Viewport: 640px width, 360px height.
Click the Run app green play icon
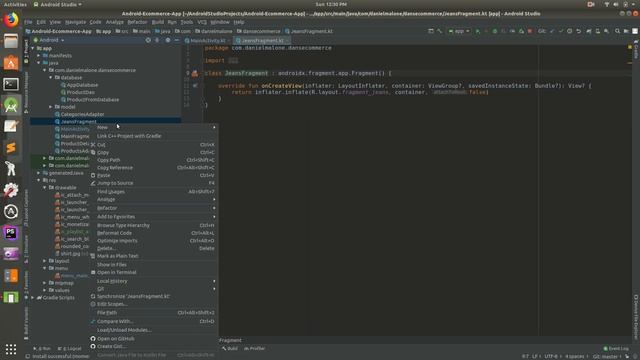click(478, 31)
